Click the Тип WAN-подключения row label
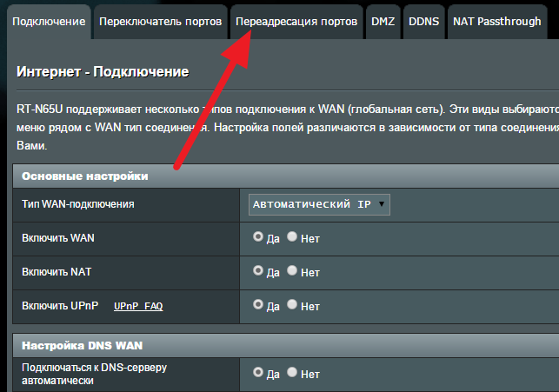The height and width of the screenshot is (392, 559). 78,204
